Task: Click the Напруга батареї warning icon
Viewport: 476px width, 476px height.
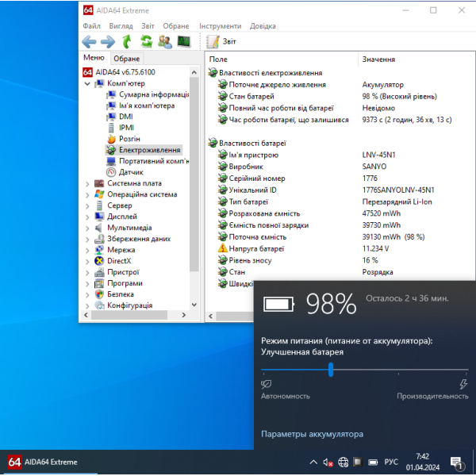Action: (x=222, y=248)
